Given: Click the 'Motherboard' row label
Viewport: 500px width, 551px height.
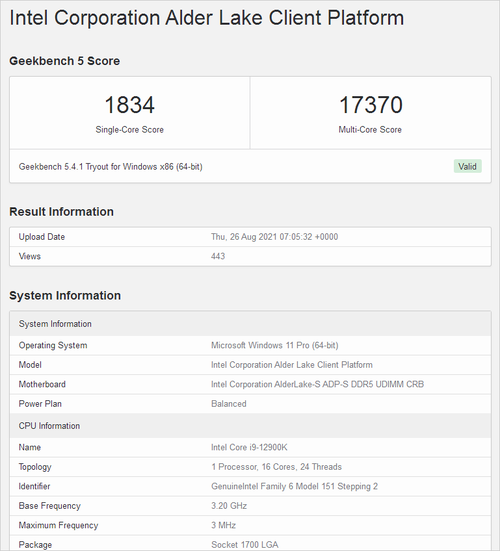Looking at the screenshot, I should 42,384.
